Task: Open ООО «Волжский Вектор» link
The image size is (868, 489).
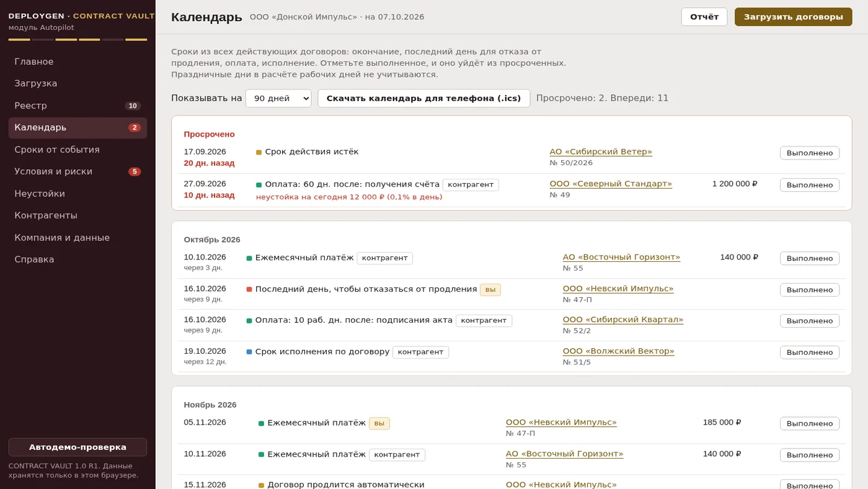Action: pyautogui.click(x=619, y=351)
